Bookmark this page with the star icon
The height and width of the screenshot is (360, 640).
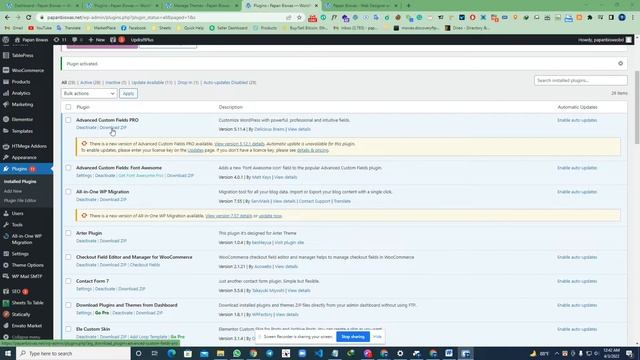pyautogui.click(x=299, y=18)
